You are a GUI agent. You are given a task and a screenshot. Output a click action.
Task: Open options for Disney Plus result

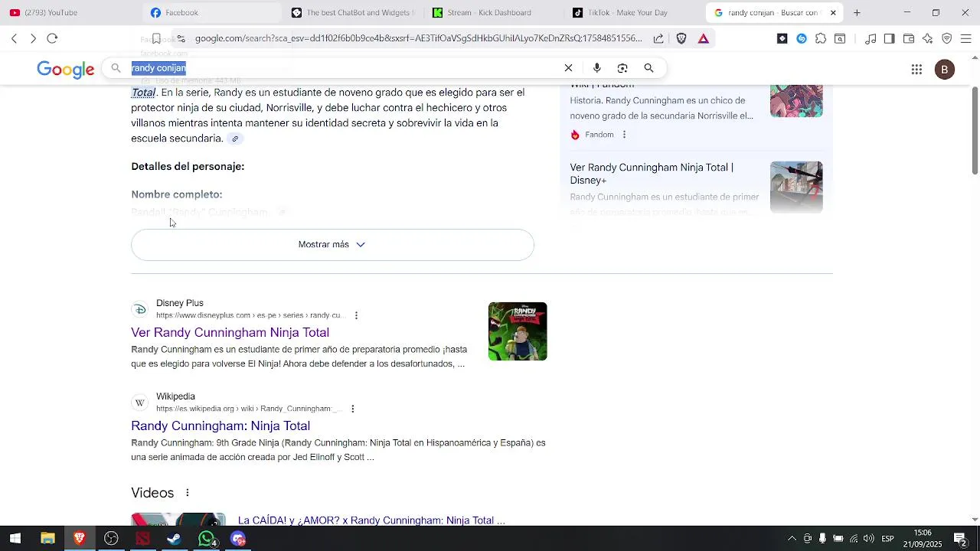click(x=356, y=315)
